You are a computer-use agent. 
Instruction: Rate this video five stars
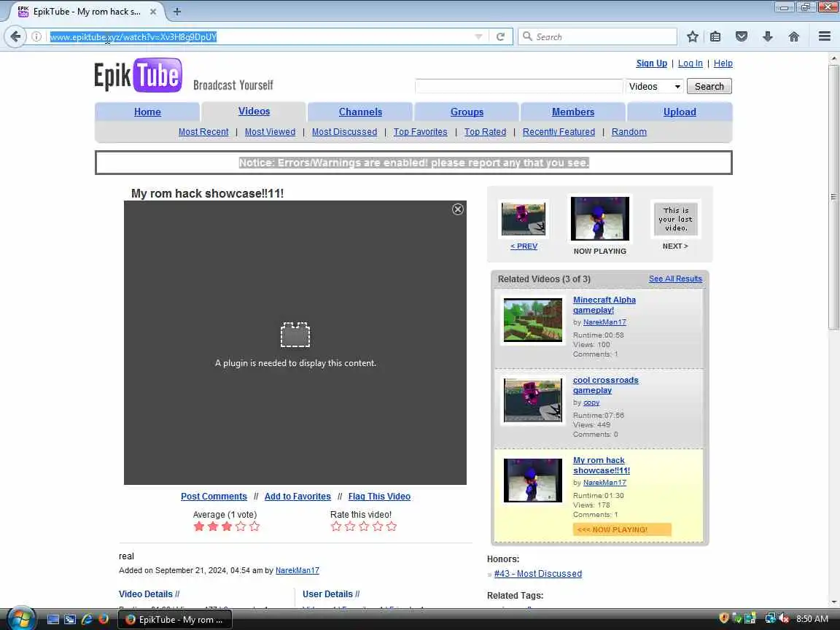(392, 526)
